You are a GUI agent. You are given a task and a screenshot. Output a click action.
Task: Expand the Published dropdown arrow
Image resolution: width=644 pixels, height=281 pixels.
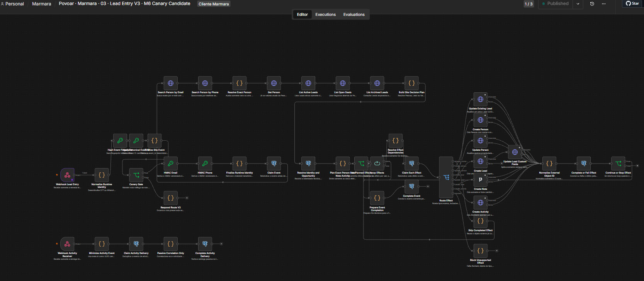coord(578,4)
